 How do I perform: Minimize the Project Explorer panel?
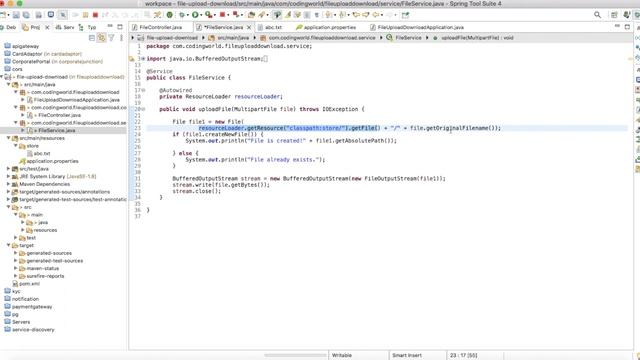(x=110, y=27)
